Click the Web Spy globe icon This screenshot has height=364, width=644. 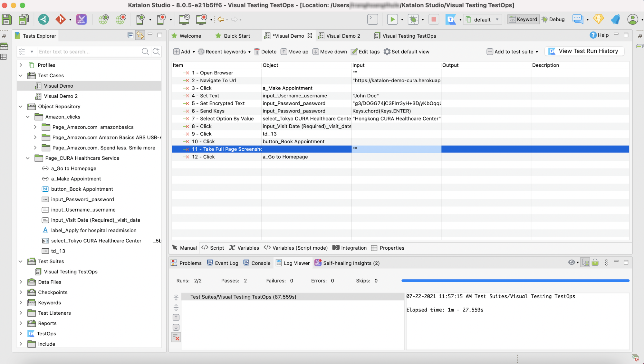pos(103,19)
